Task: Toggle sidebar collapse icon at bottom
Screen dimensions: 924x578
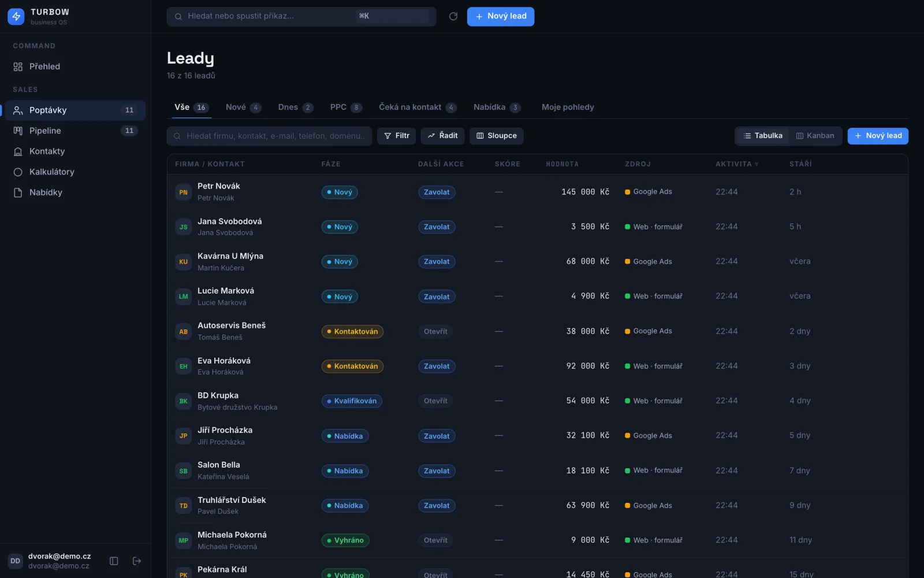Action: 114,561
